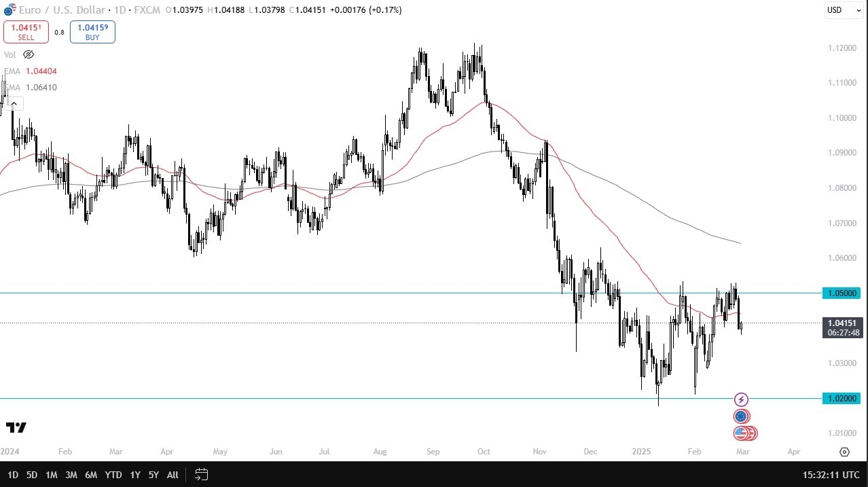This screenshot has height=487, width=868.
Task: Collapse the indicator legend with the chevron
Action: coord(14,104)
